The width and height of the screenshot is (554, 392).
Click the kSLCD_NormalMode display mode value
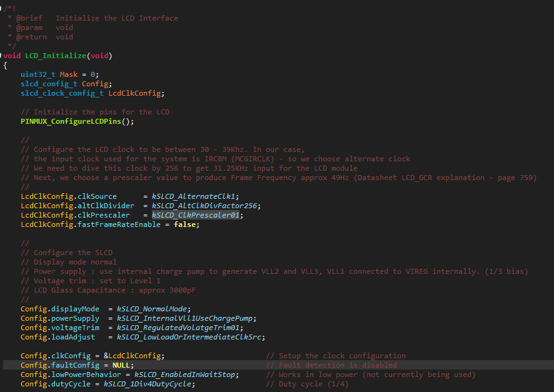click(150, 309)
